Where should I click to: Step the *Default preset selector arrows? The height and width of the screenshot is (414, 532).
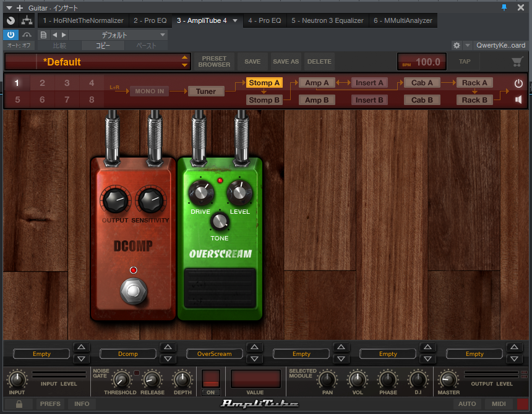[x=184, y=61]
